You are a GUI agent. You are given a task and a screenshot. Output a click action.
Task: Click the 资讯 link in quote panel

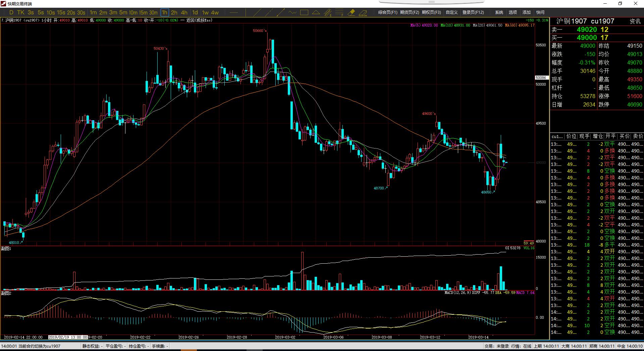pos(635,21)
